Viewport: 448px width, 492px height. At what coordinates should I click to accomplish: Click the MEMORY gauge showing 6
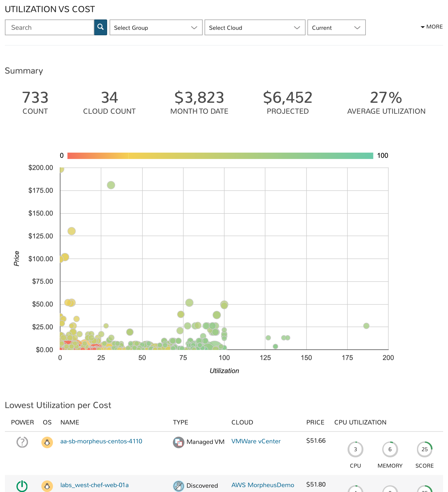pos(390,449)
